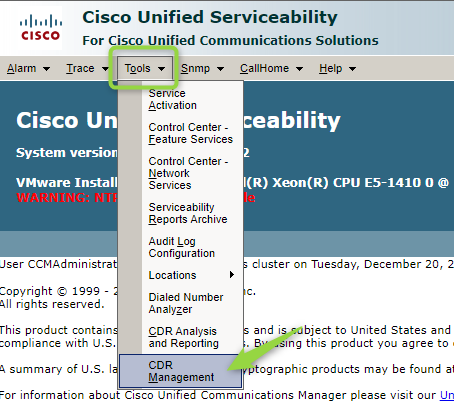Image resolution: width=454 pixels, height=405 pixels.
Task: Open the CallHome menu
Action: click(265, 68)
